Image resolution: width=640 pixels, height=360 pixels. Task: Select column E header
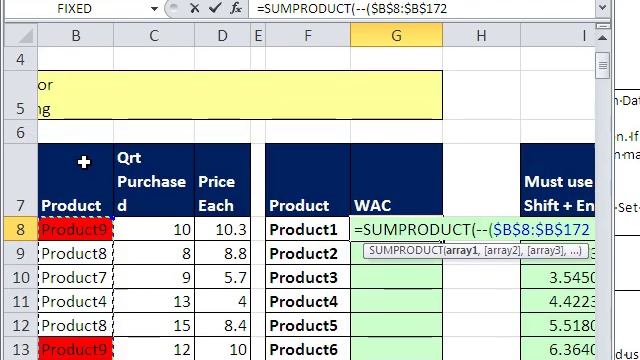click(258, 36)
